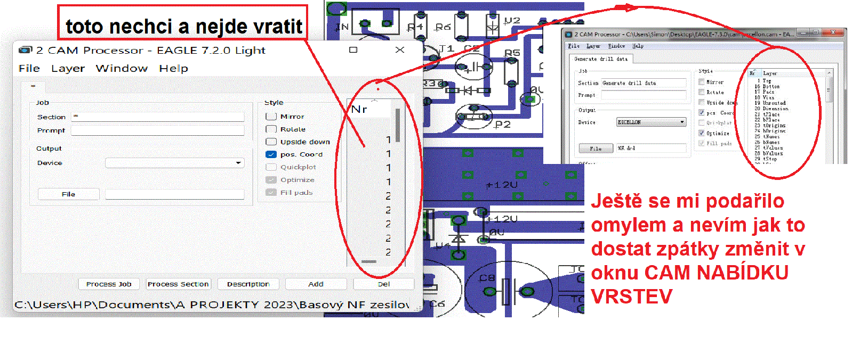This screenshot has height=345, width=868.
Task: Close the EAGLE 7.2.0 Light CAM window
Action: [x=400, y=50]
